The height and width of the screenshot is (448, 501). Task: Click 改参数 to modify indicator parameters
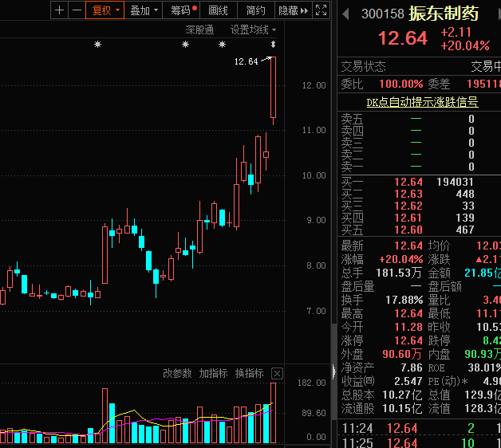click(177, 373)
